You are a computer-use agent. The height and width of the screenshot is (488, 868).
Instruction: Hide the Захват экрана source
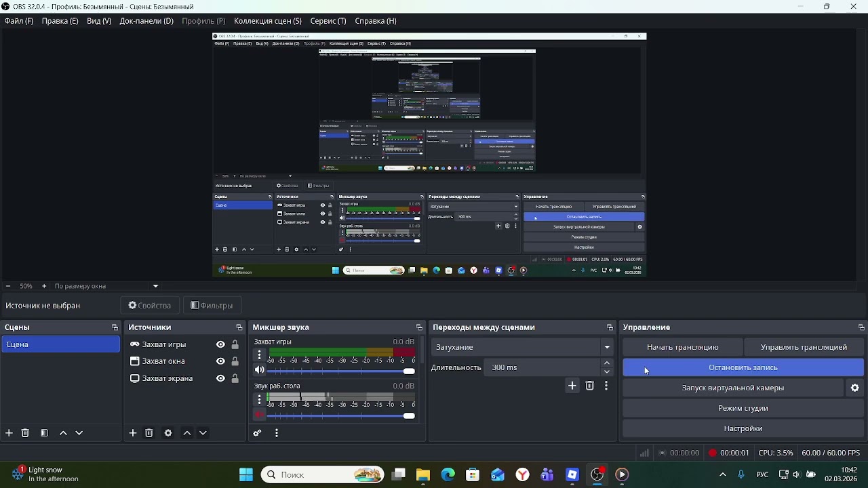point(220,378)
